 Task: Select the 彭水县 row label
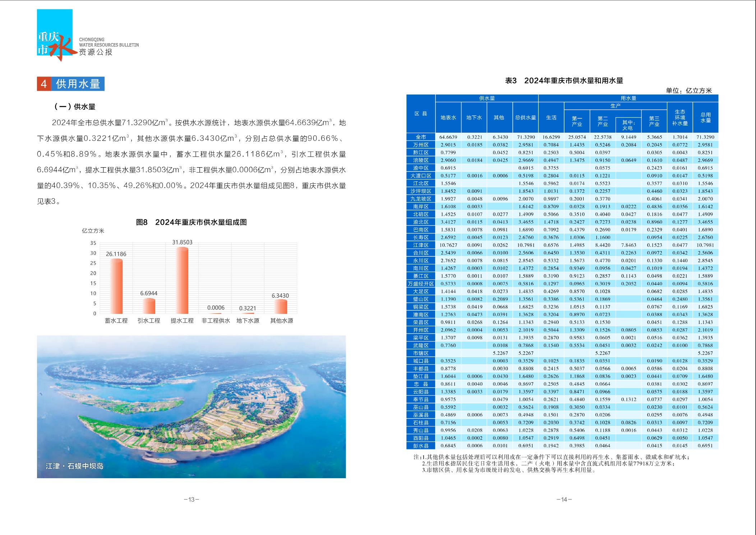421,446
